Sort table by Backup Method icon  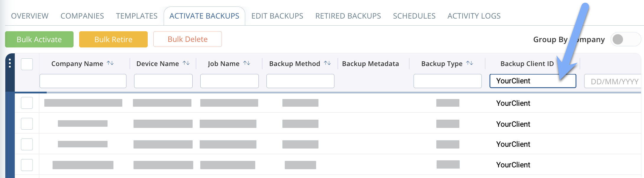[x=327, y=63]
